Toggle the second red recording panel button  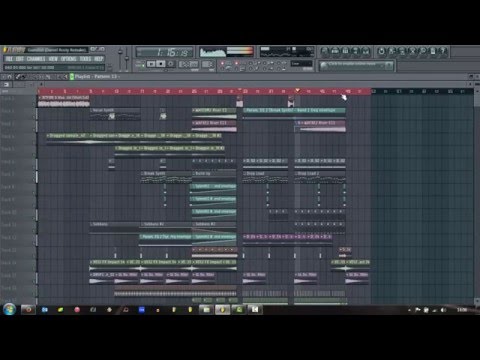pyautogui.click(x=236, y=63)
